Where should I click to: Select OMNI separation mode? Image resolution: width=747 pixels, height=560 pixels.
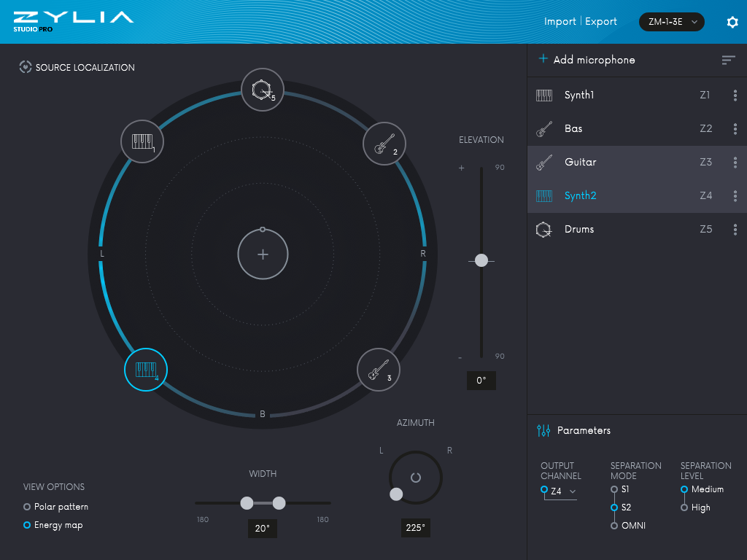614,525
